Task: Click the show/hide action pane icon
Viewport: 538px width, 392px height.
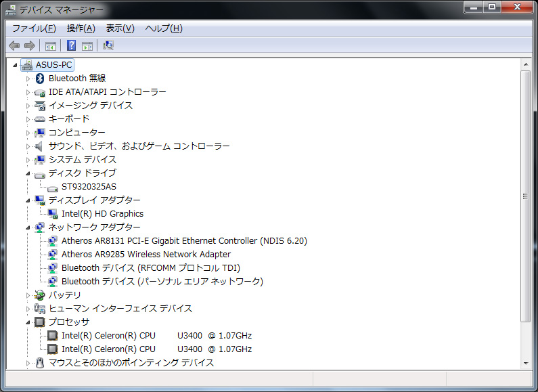Action: 87,45
